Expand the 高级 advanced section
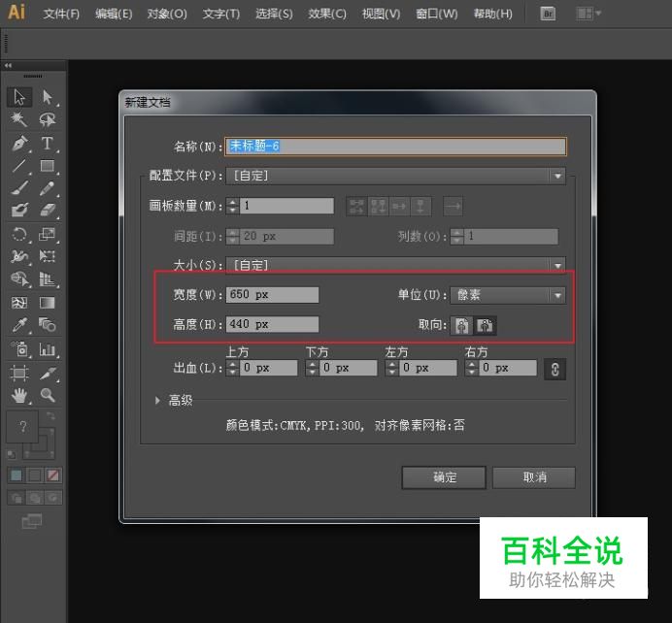This screenshot has width=672, height=623. pyautogui.click(x=157, y=401)
